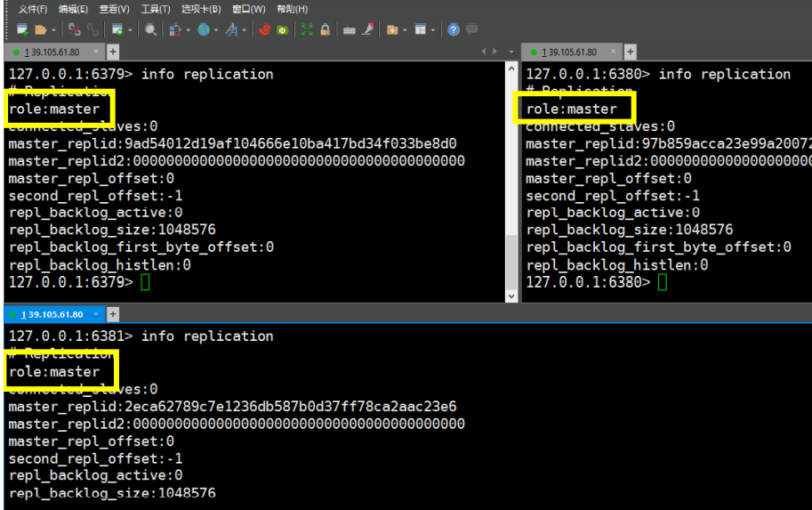
Task: Click the padlock lock-screen icon
Action: [x=326, y=30]
